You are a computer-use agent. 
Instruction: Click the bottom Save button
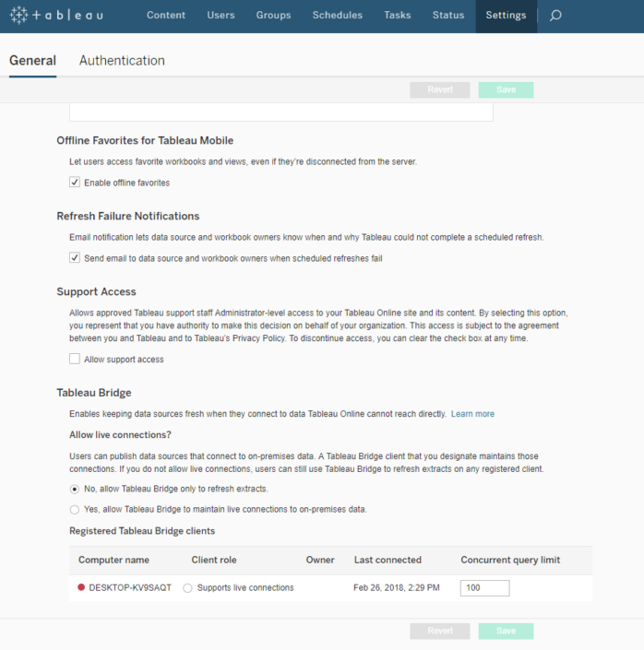point(506,631)
